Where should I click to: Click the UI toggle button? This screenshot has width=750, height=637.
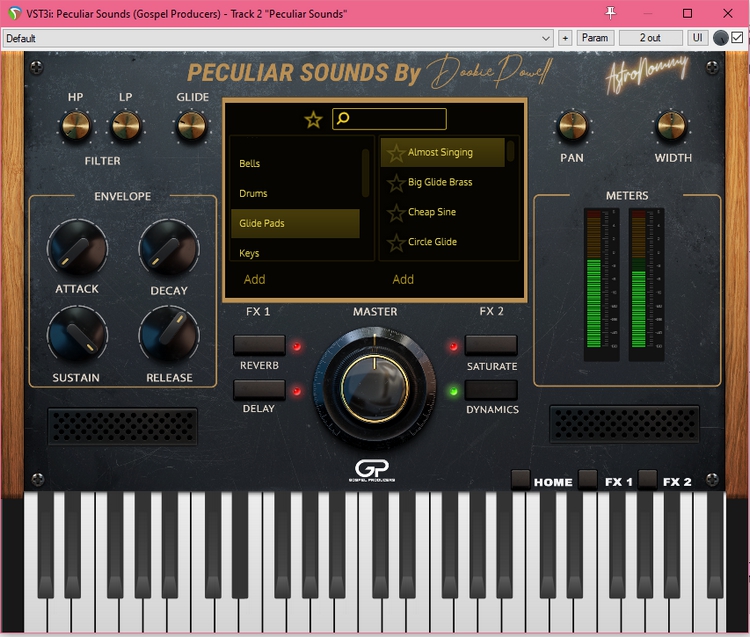(x=697, y=38)
